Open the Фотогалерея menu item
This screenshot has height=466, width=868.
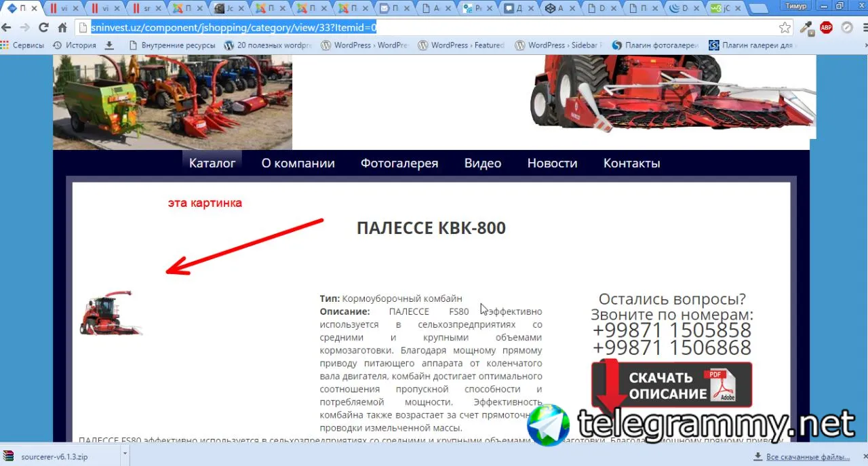pos(399,163)
